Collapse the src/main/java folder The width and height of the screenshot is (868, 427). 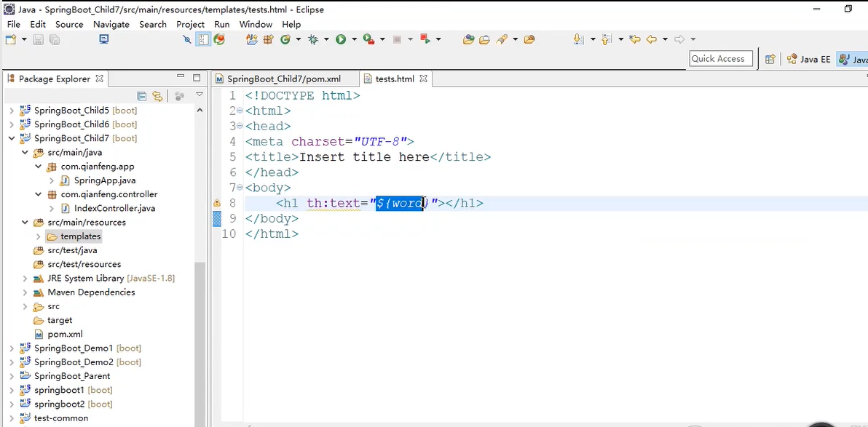(25, 152)
